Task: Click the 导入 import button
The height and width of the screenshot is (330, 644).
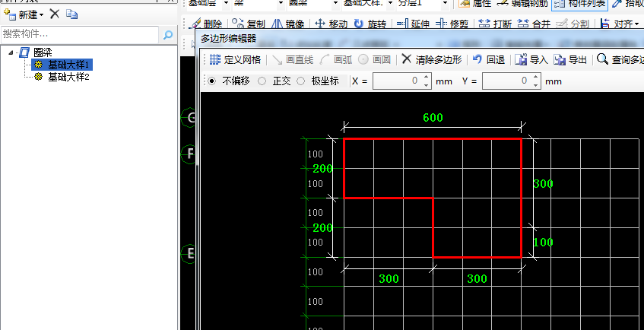Action: (531, 59)
